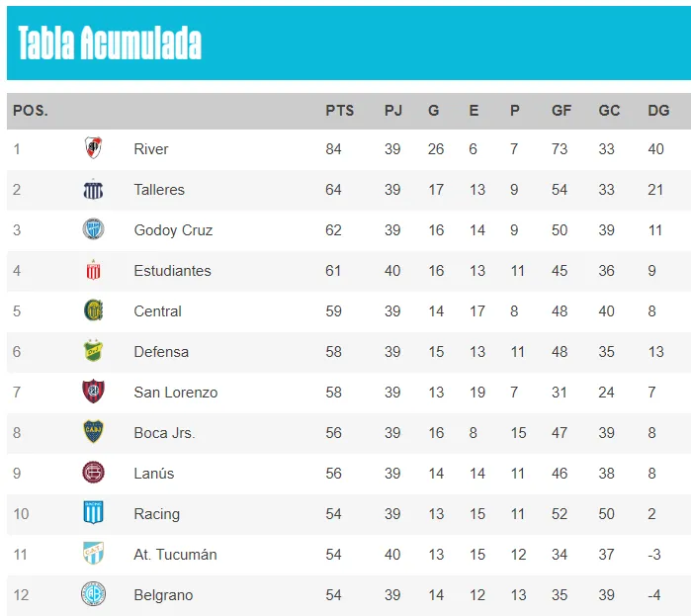
Task: Click the POS. column header
Action: 31,111
